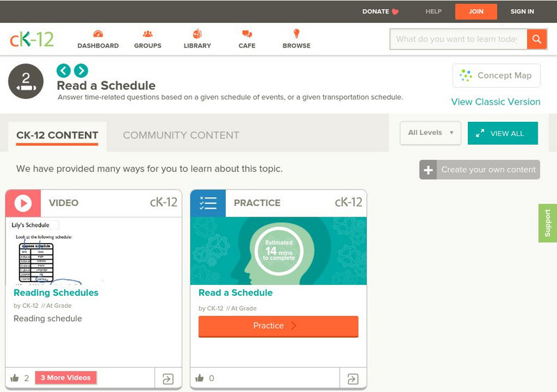557x392 pixels.
Task: Click the Sign In link
Action: point(522,12)
